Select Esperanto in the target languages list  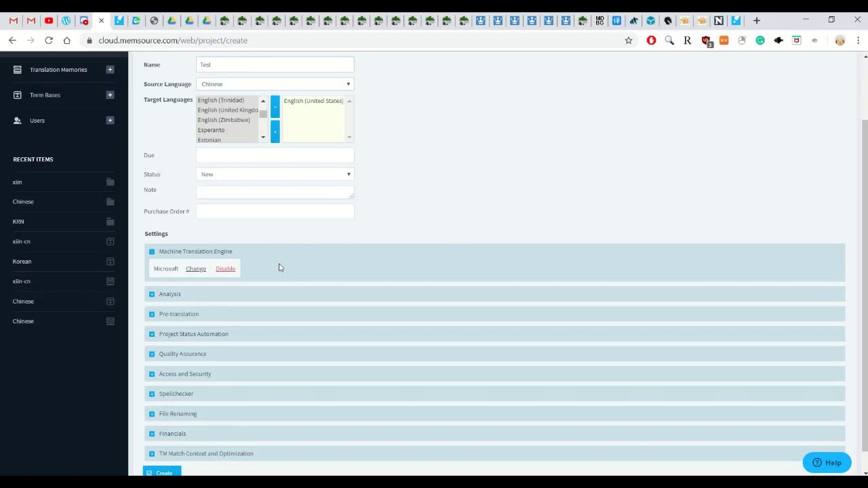[211, 130]
